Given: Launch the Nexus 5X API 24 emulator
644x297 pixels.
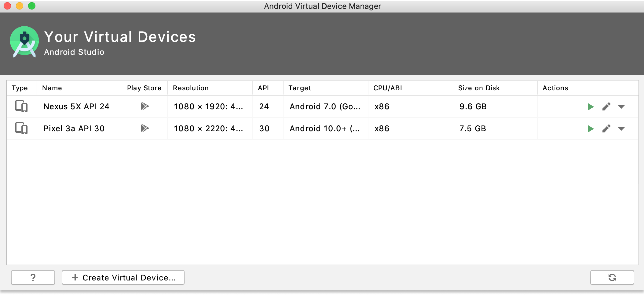Looking at the screenshot, I should click(590, 107).
